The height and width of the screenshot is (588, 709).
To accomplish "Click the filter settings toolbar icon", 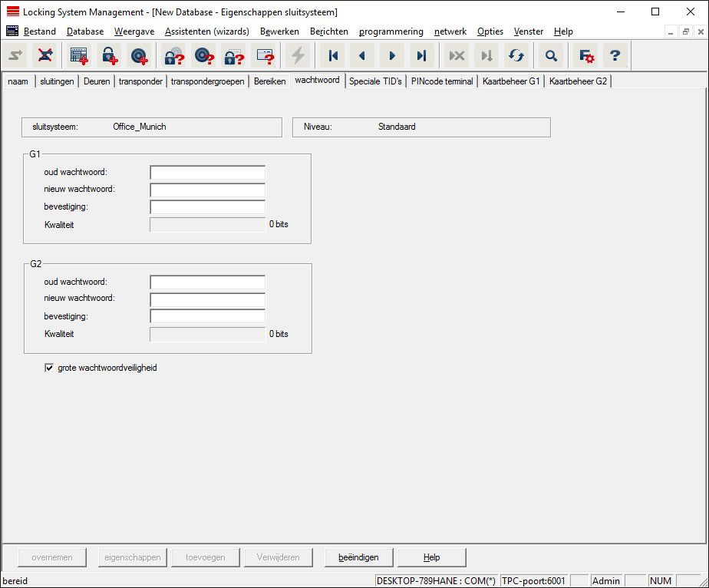I will [x=586, y=56].
